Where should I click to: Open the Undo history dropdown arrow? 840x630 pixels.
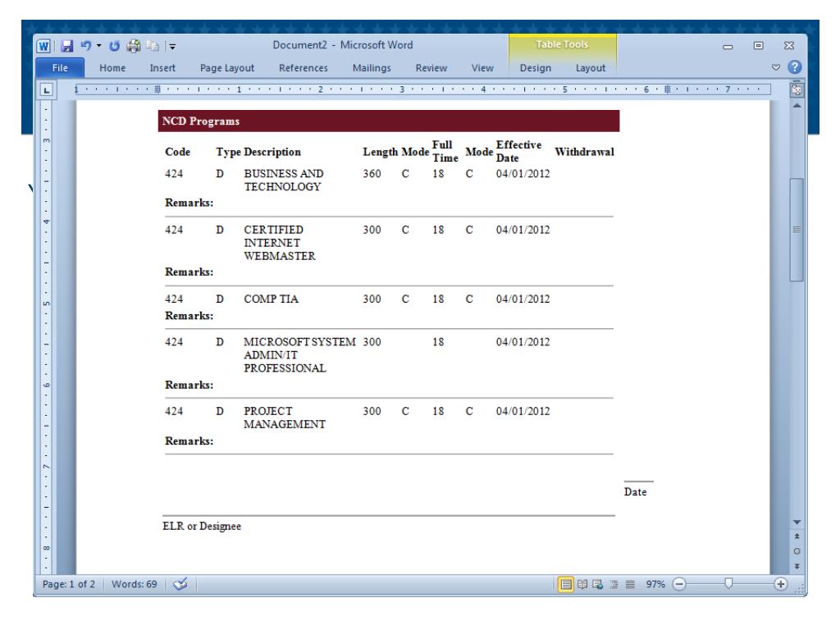99,46
